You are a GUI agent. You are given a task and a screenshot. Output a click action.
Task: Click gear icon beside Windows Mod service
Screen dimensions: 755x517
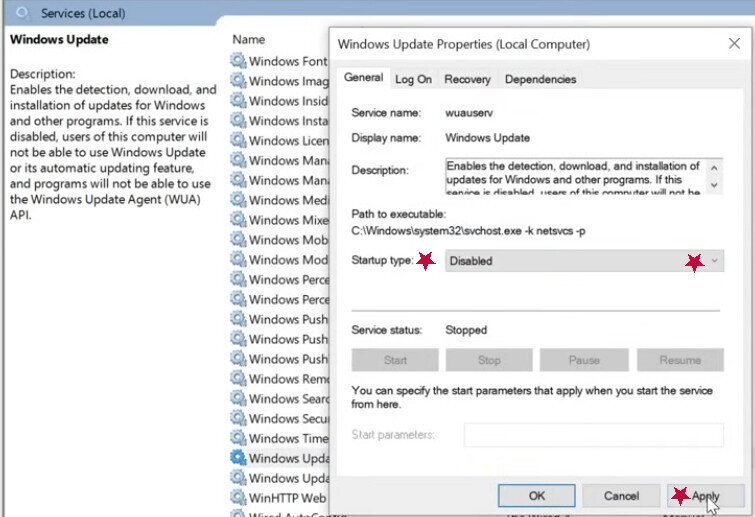(x=238, y=259)
